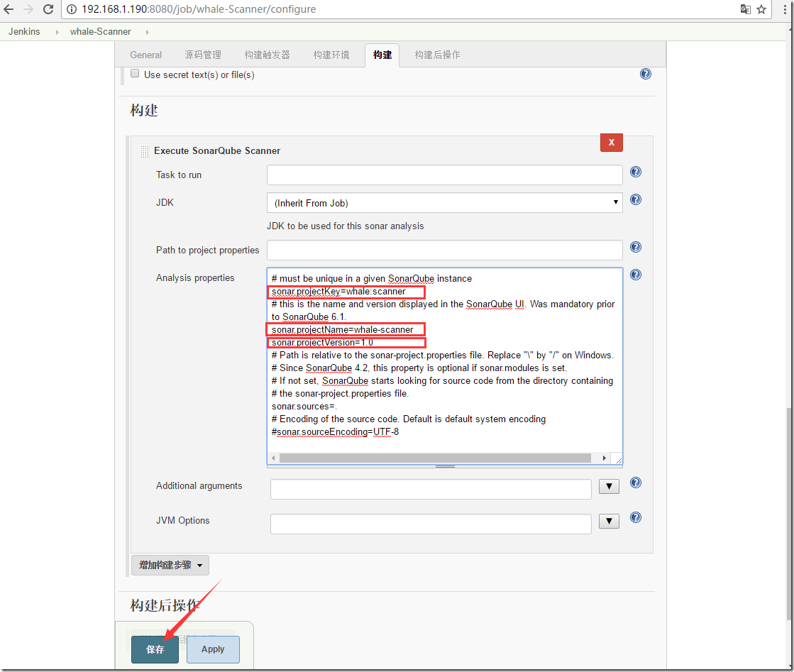Viewport: 794px width, 672px height.
Task: Go to Jenkins breadcrumb link
Action: click(x=24, y=31)
